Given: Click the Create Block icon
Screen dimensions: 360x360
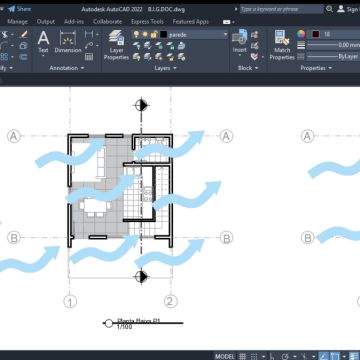Looking at the screenshot, I should (x=255, y=35).
